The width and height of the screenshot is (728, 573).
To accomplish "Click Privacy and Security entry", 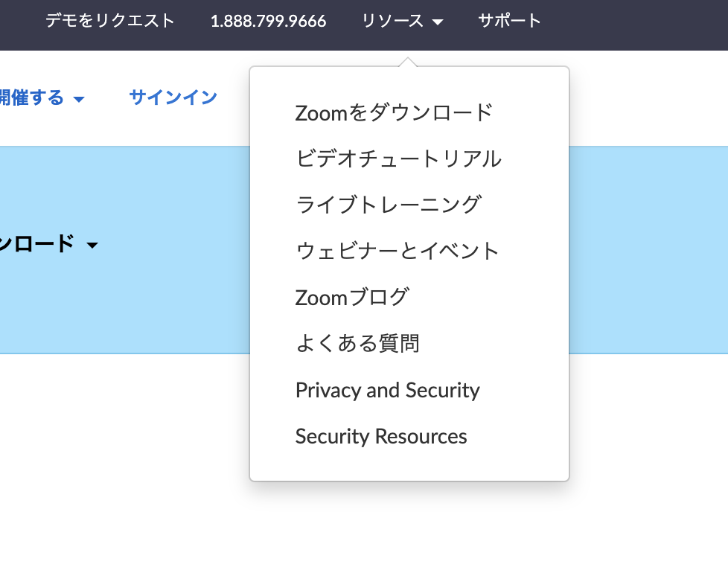I will pyautogui.click(x=388, y=390).
